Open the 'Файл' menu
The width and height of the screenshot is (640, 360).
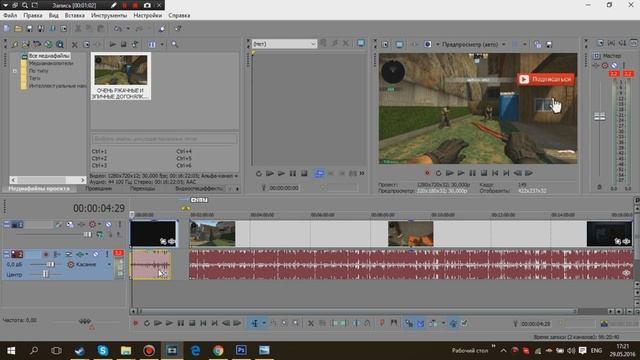10,16
